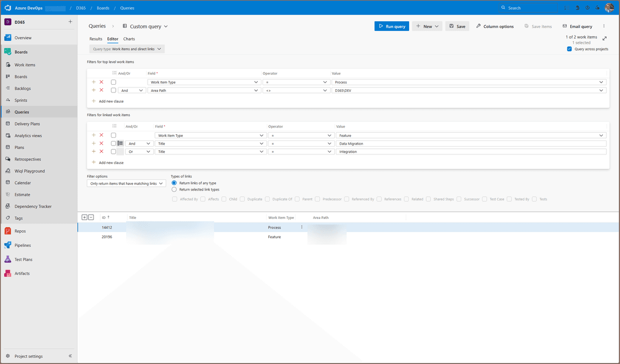This screenshot has height=364, width=620.
Task: Open Wiql Playground
Action: 39,171
